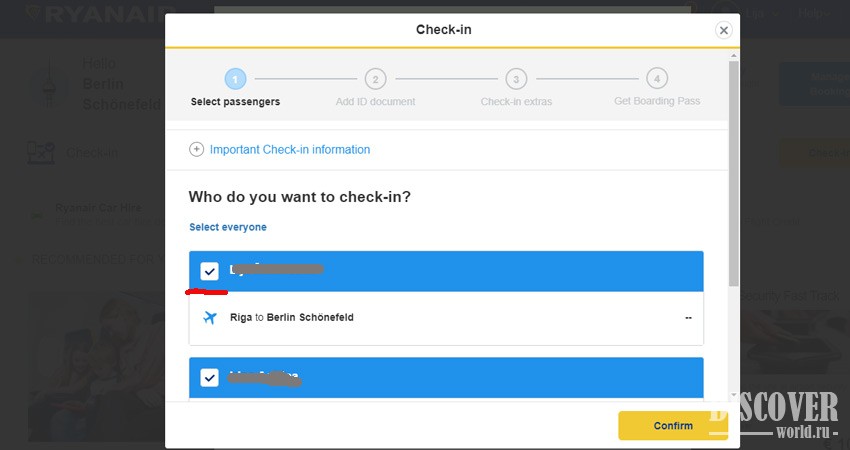Viewport: 850px width, 450px height.
Task: Click the step 2 circle indicator
Action: click(375, 78)
